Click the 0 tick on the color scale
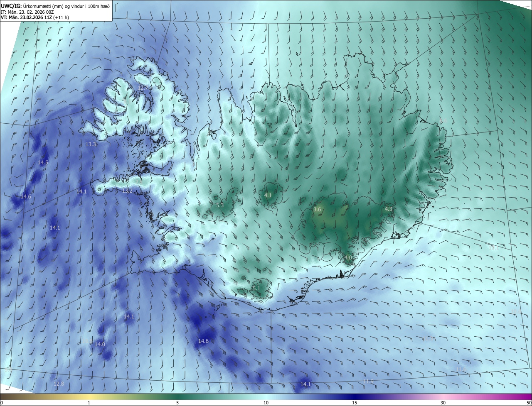The image size is (532, 406). pos(2,403)
